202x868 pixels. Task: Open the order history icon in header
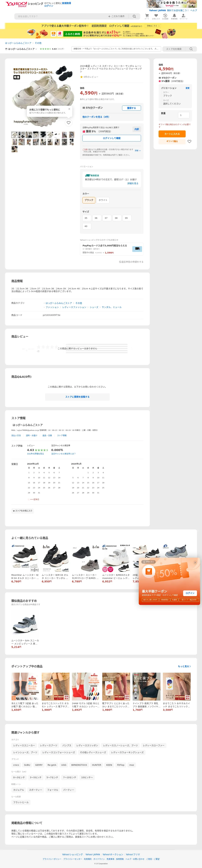click(165, 16)
